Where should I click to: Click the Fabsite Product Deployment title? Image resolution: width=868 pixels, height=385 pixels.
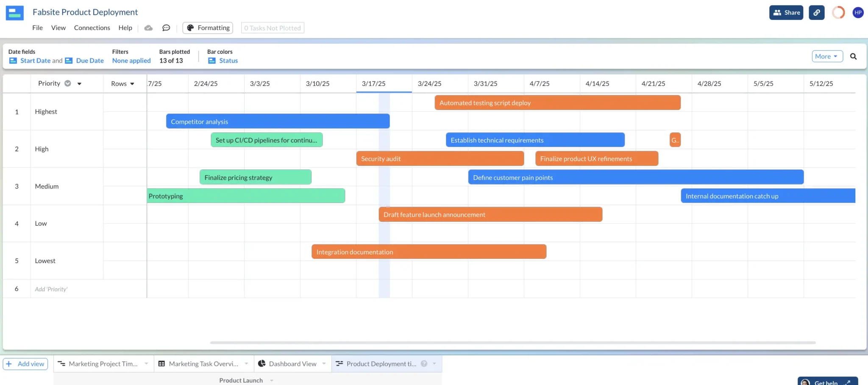[85, 12]
